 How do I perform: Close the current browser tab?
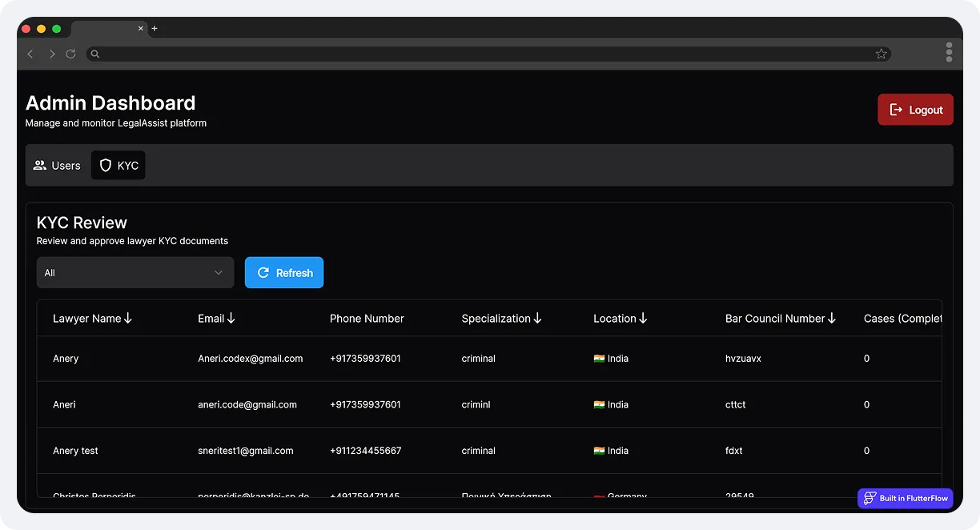[x=141, y=28]
